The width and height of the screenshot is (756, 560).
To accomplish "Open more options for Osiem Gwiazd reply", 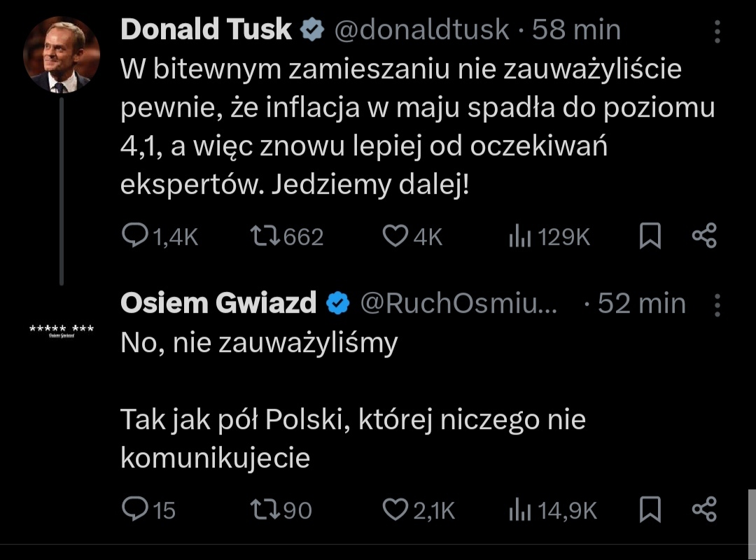I will point(717,304).
